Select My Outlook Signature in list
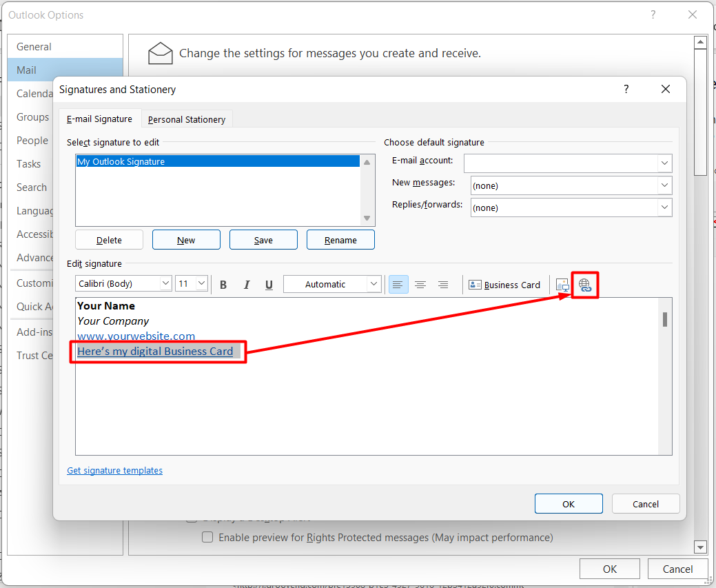 click(218, 161)
